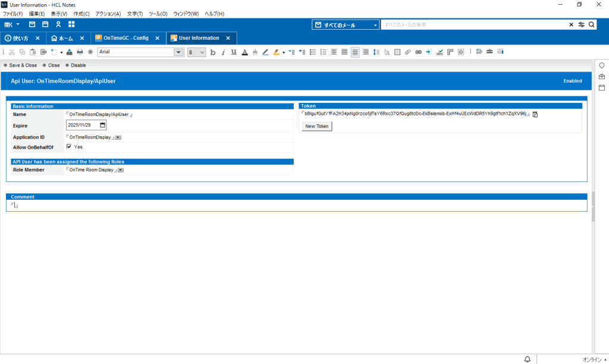Image resolution: width=609 pixels, height=364 pixels.
Task: Toggle the Allow OnBehalfOf Yes checkbox
Action: (x=70, y=146)
